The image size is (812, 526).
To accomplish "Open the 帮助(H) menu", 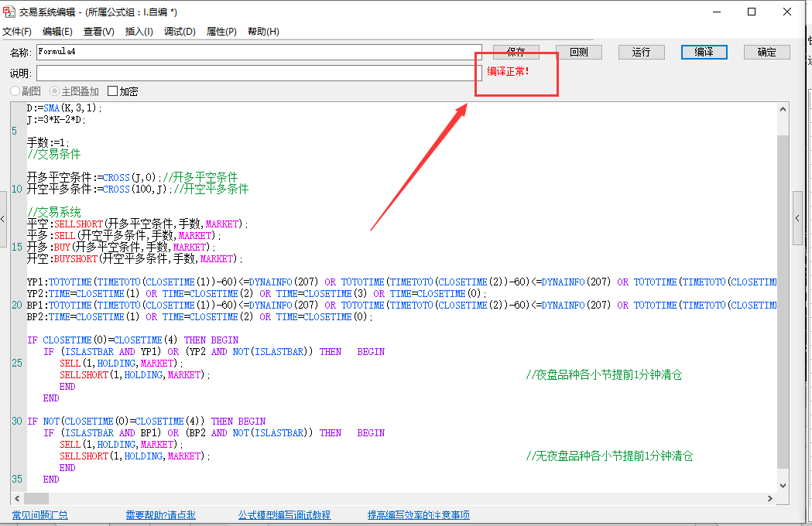I will point(263,32).
